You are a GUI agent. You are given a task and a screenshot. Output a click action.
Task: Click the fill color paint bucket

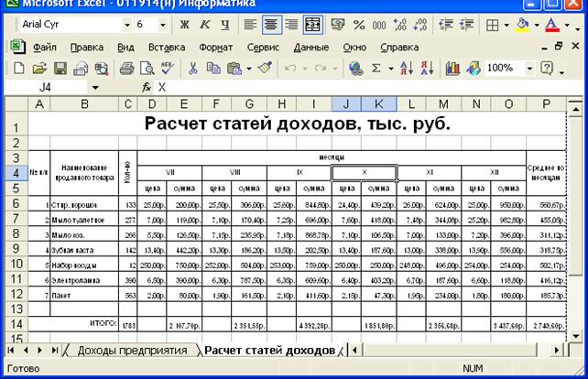522,25
